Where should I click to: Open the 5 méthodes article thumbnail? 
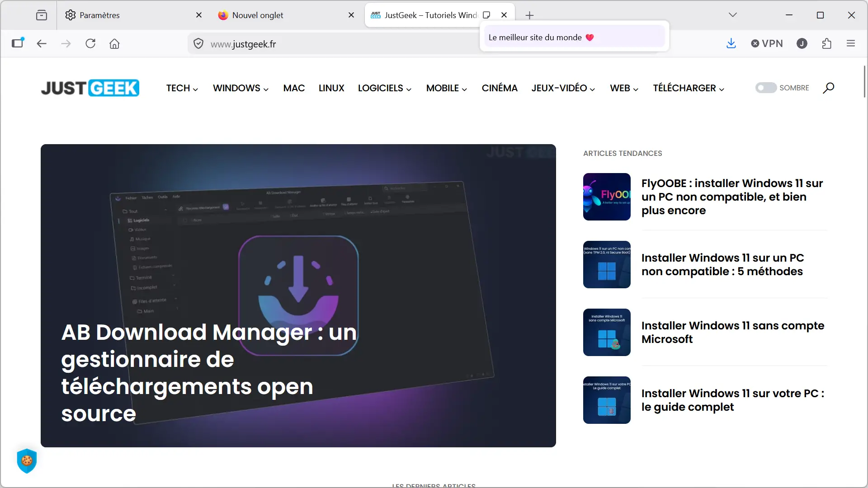point(607,264)
